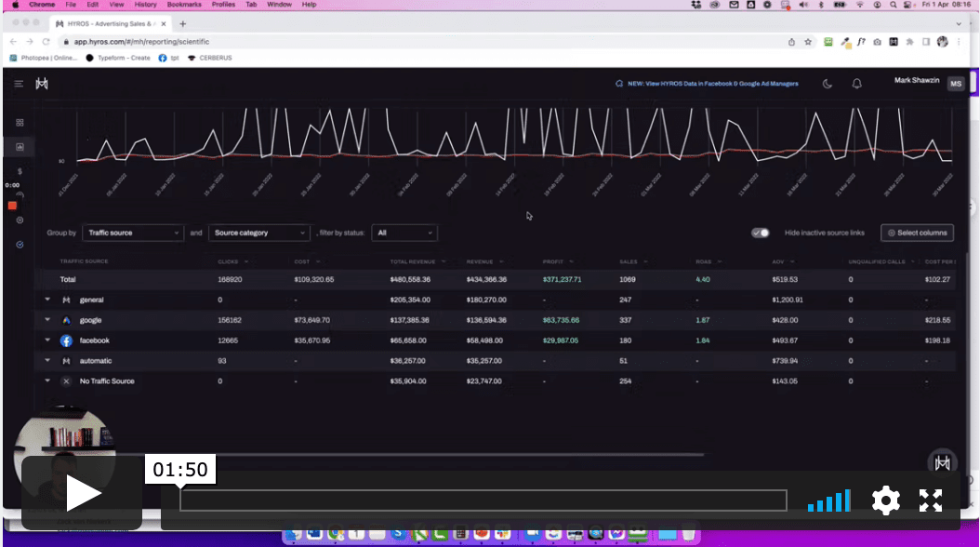
Task: Click the video progress bar
Action: point(483,500)
